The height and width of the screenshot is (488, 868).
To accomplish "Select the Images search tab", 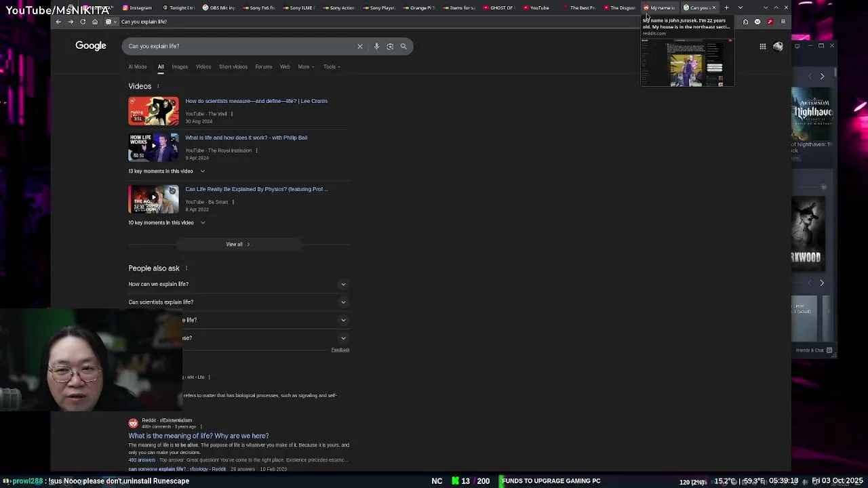I will point(180,66).
